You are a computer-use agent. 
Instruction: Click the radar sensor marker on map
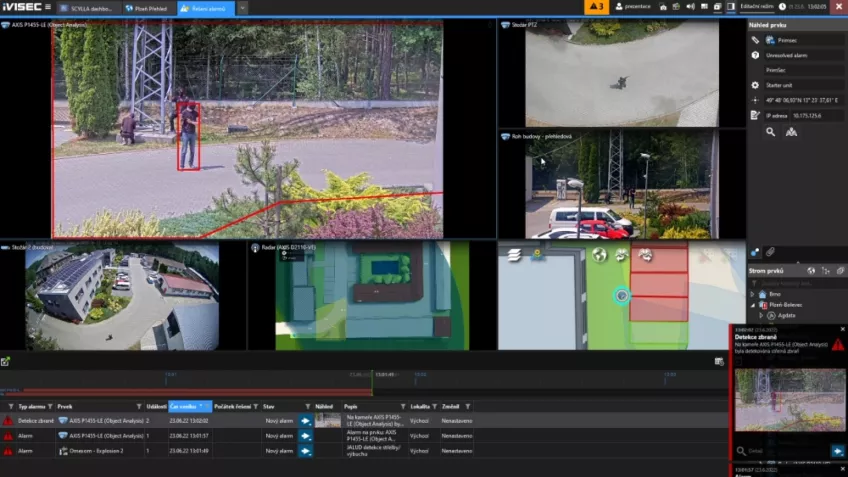point(621,295)
